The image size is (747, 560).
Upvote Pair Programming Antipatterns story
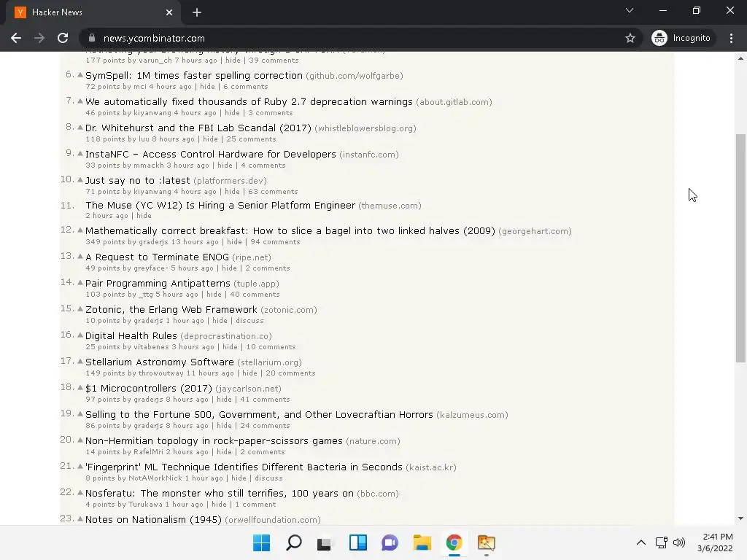[x=80, y=282]
